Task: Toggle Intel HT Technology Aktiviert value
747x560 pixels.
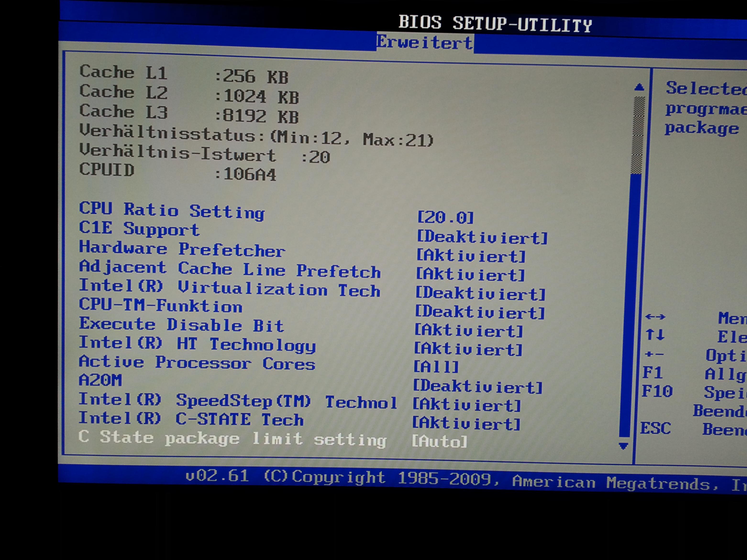Action: point(468,349)
